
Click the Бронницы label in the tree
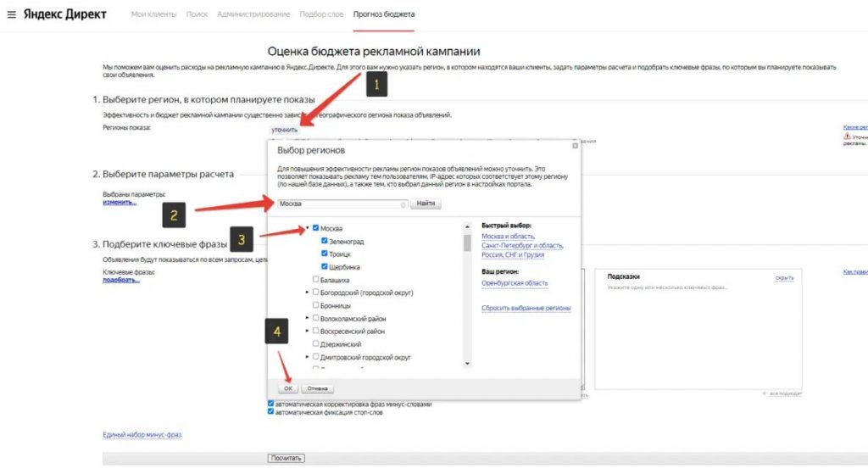tap(335, 305)
